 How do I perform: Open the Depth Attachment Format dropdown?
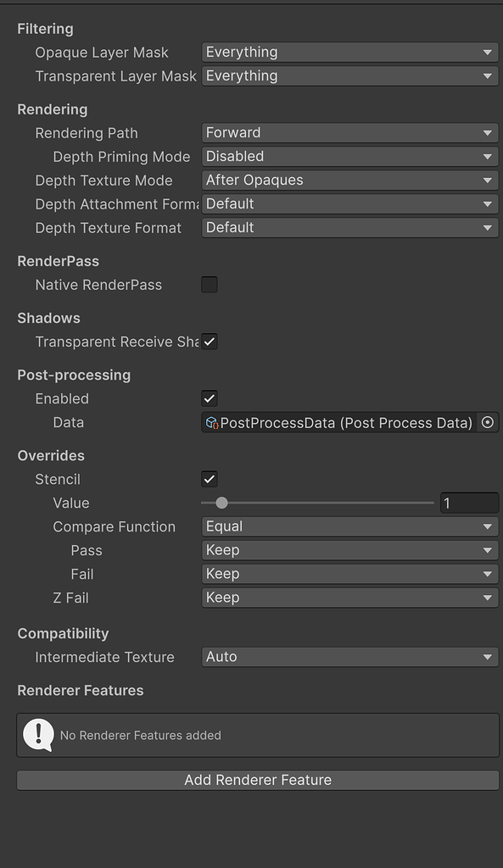pos(349,203)
